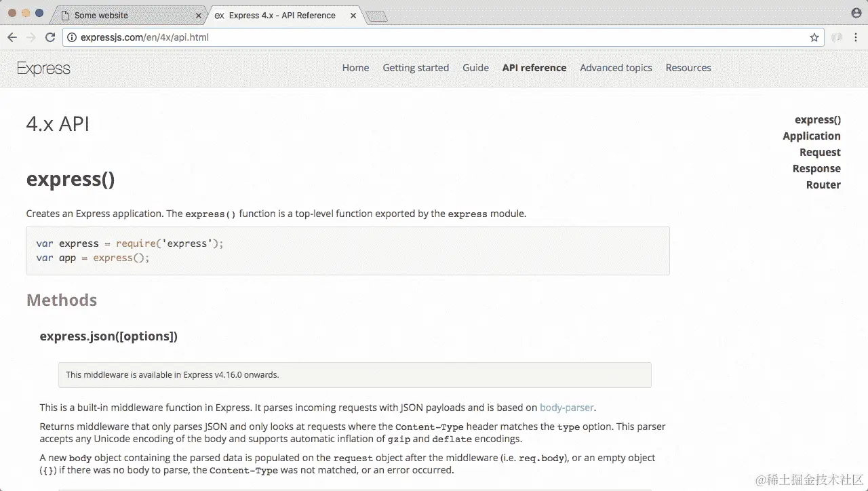Click code line with require('express')
The image size is (868, 491).
coord(130,243)
